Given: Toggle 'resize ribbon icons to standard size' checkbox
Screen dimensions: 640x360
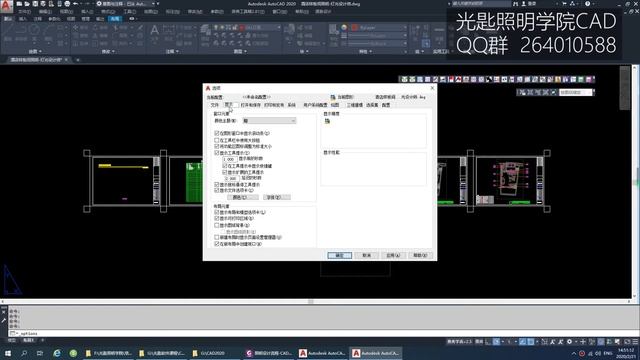Looking at the screenshot, I should 217,146.
